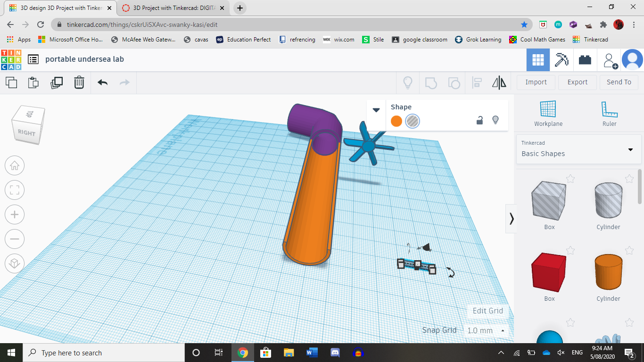Zoom in with the plus button
The height and width of the screenshot is (362, 644).
tap(15, 214)
